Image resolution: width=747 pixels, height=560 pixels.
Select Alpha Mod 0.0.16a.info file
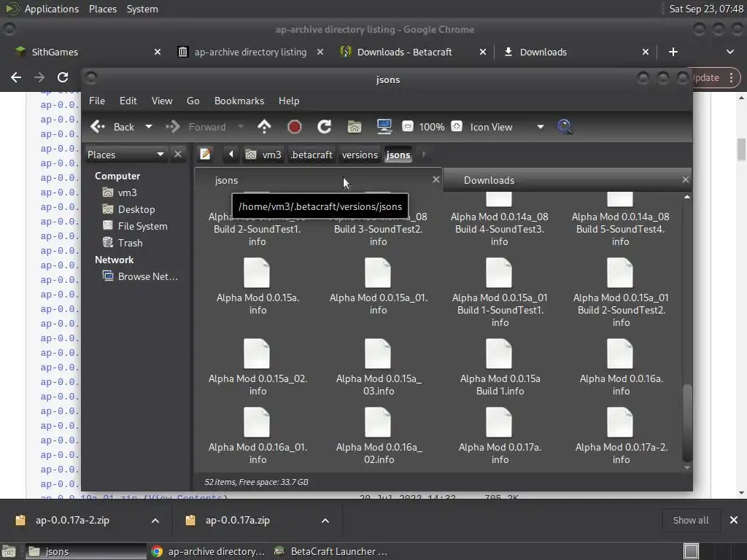point(620,367)
